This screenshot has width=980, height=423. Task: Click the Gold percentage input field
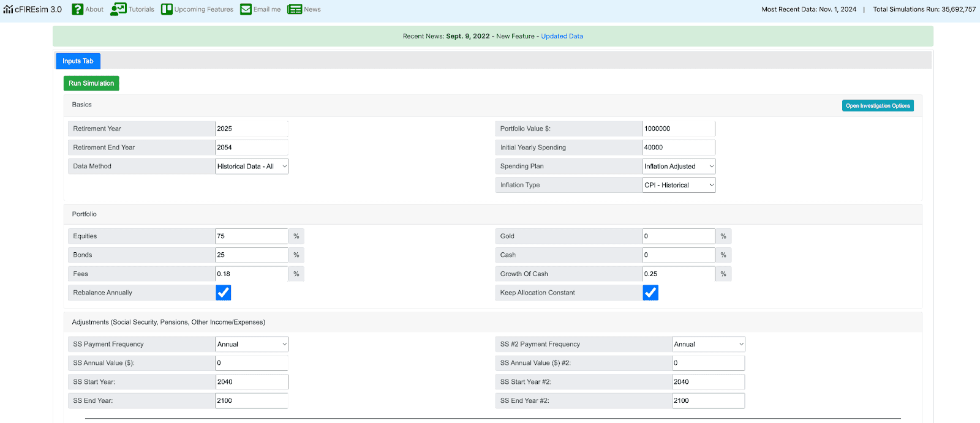(x=679, y=236)
